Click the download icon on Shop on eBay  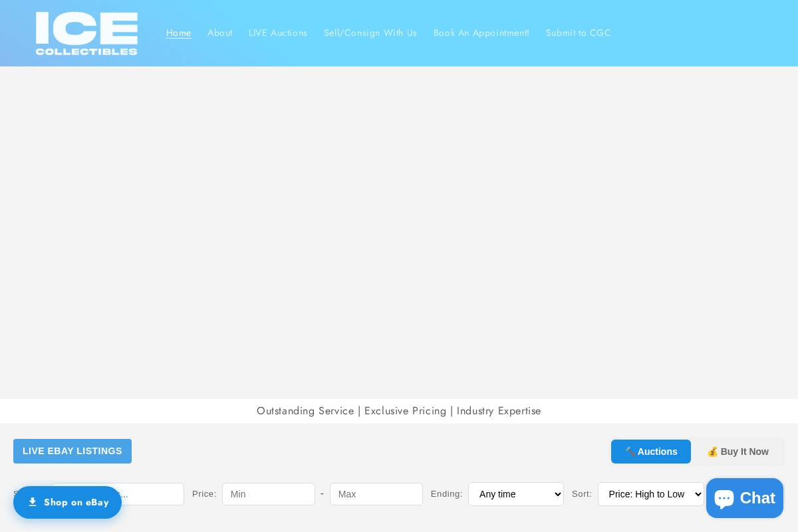[33, 502]
